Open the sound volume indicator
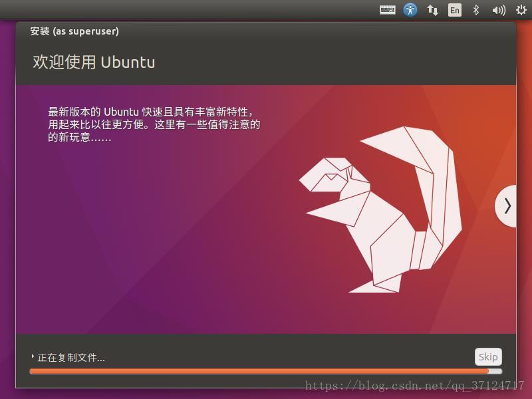 tap(498, 10)
